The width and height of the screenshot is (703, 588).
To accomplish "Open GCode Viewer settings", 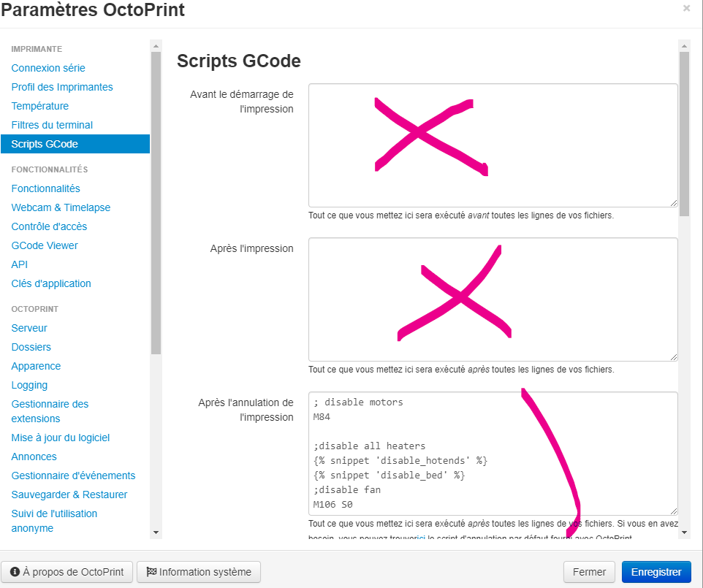I will coord(45,245).
